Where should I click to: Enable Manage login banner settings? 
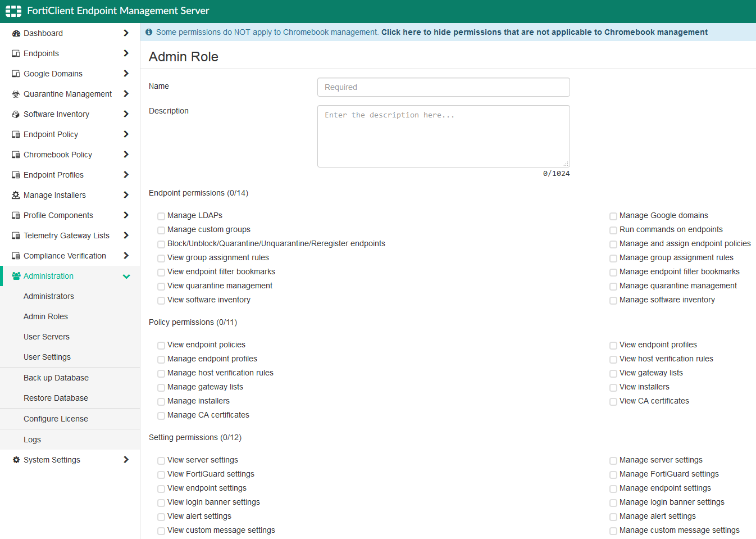coord(613,502)
